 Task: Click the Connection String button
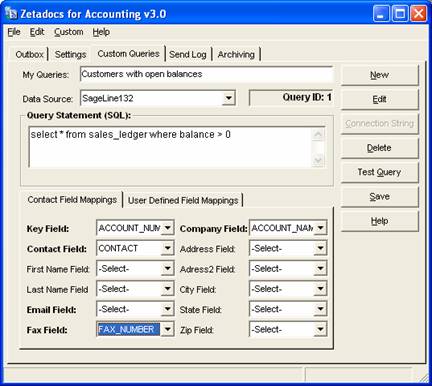pos(379,124)
